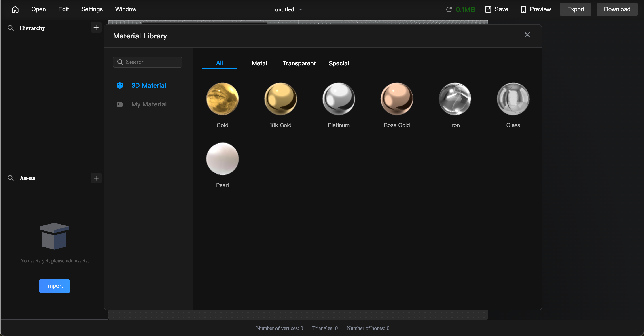
Task: Click the Number of vertices status
Action: click(280, 328)
